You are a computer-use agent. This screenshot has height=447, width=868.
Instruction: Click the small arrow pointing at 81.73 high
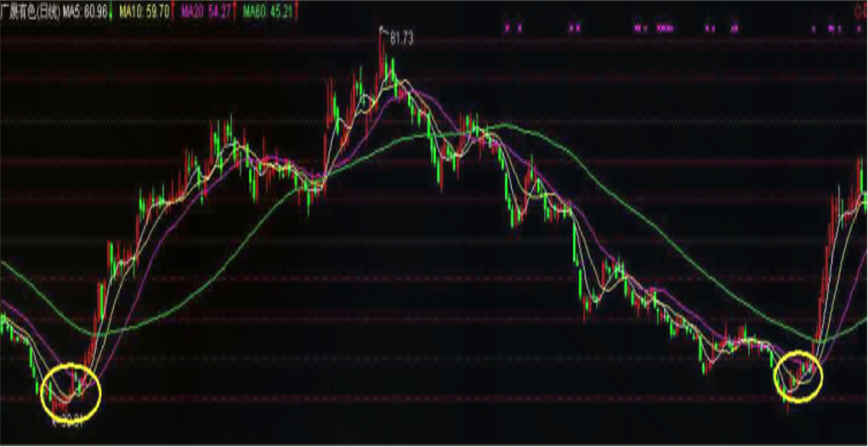pos(383,30)
